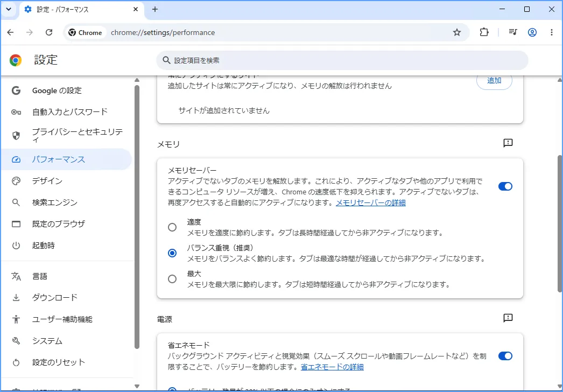Screen dimensions: 563x392
Task: Click the main page scrollbar thumb
Action: (x=560, y=223)
